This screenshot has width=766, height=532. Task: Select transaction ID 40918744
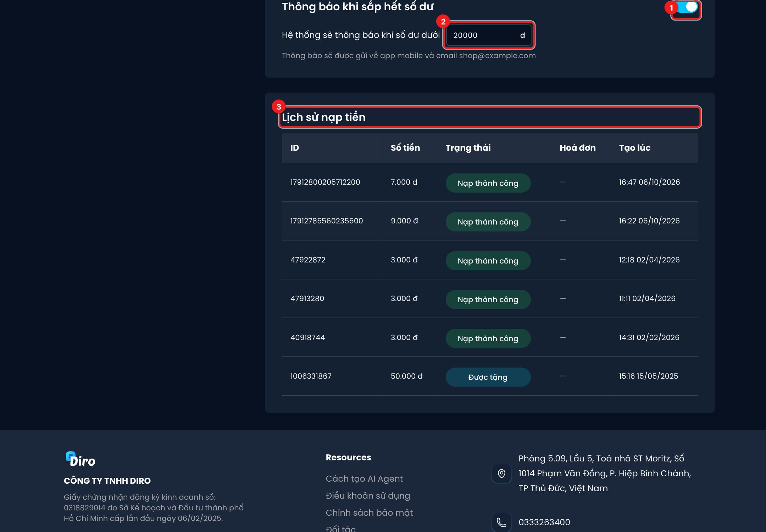click(307, 337)
